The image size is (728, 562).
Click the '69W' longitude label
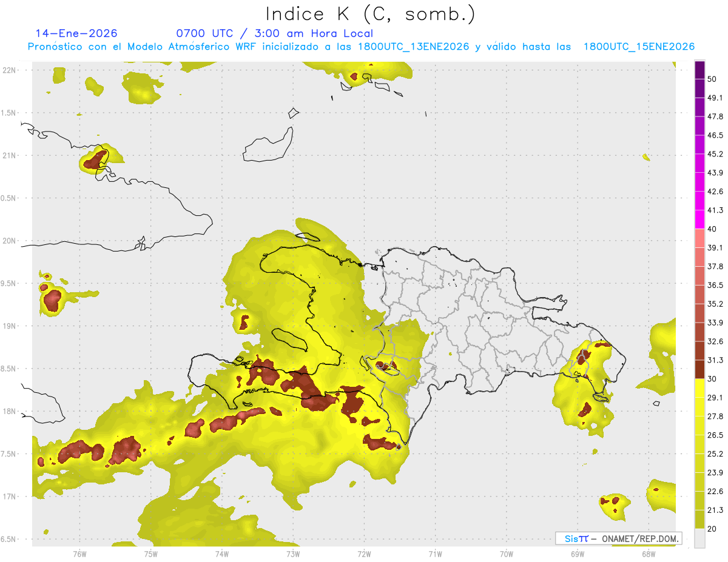click(x=578, y=554)
